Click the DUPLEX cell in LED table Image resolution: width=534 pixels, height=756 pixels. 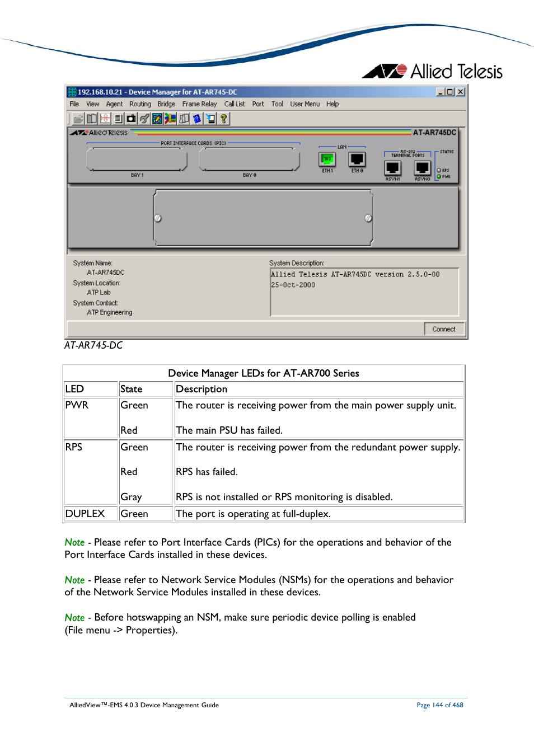[91, 514]
